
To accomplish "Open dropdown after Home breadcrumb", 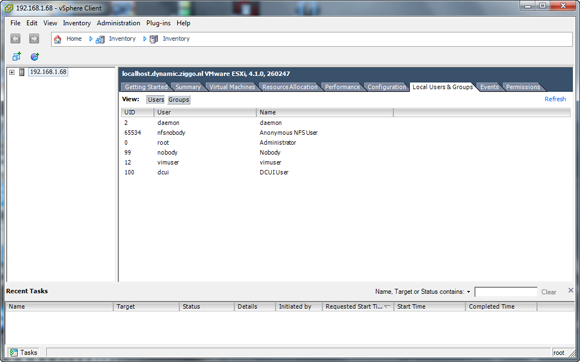I will [90, 38].
